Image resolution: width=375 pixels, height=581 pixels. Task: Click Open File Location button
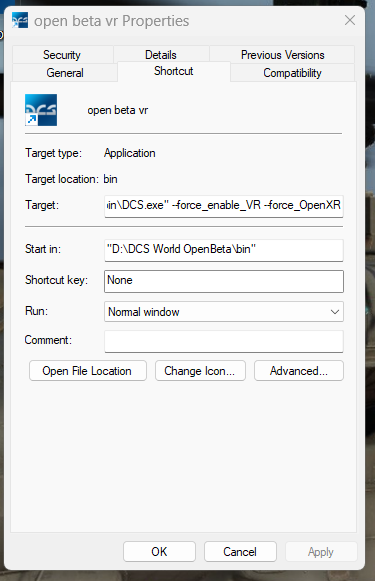[88, 371]
